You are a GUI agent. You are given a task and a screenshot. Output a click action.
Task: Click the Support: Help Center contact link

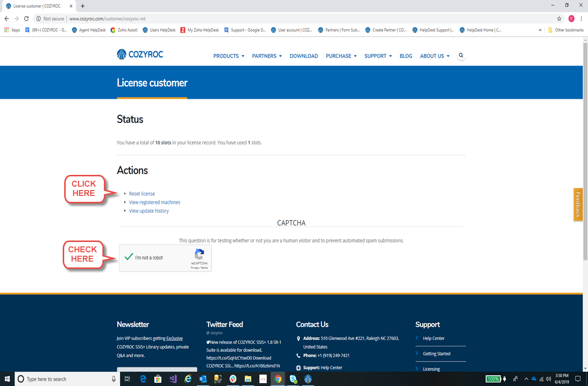331,367
